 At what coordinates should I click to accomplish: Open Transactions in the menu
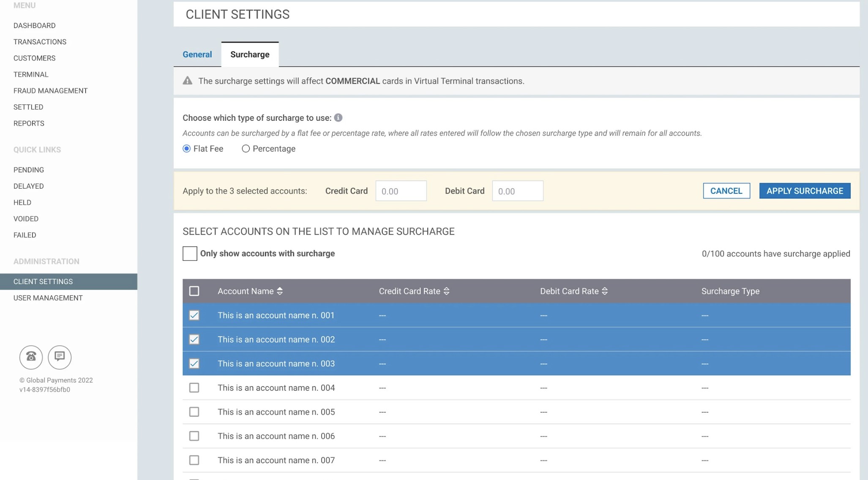[40, 42]
